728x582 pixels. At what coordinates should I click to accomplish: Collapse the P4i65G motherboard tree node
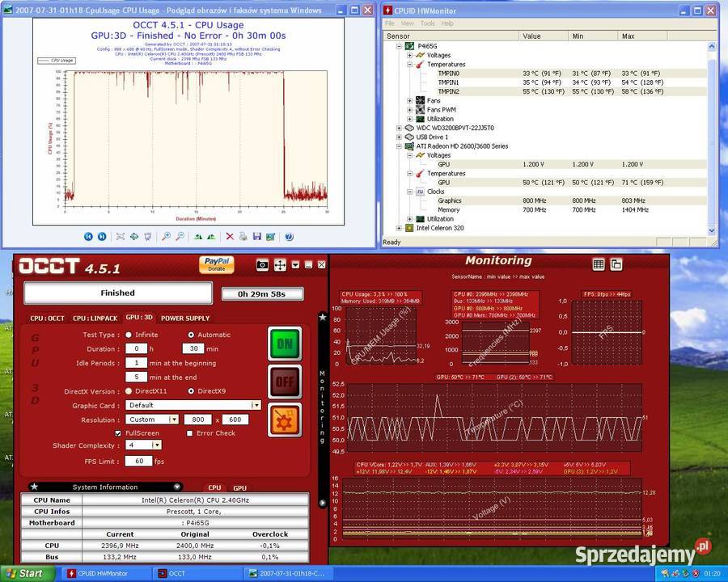(x=399, y=46)
